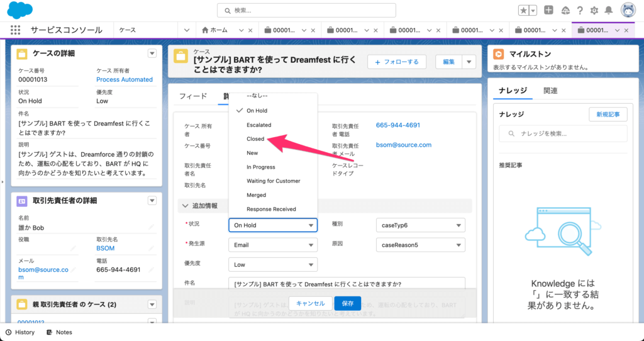
Task: Select --なし-- in the status list
Action: coord(273,95)
